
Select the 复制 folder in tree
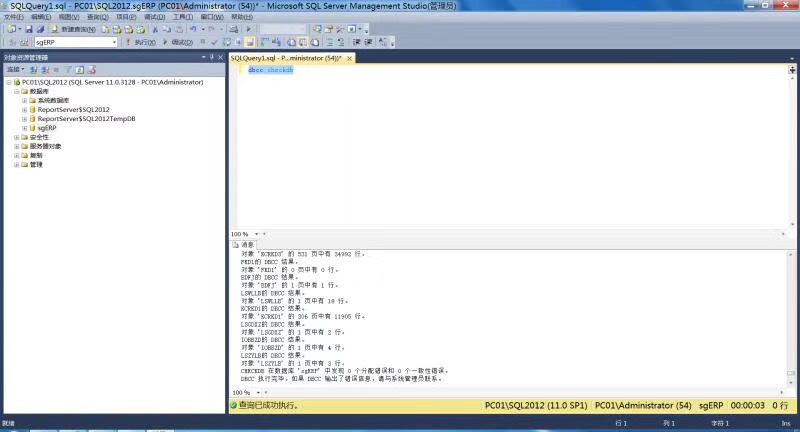[x=36, y=156]
